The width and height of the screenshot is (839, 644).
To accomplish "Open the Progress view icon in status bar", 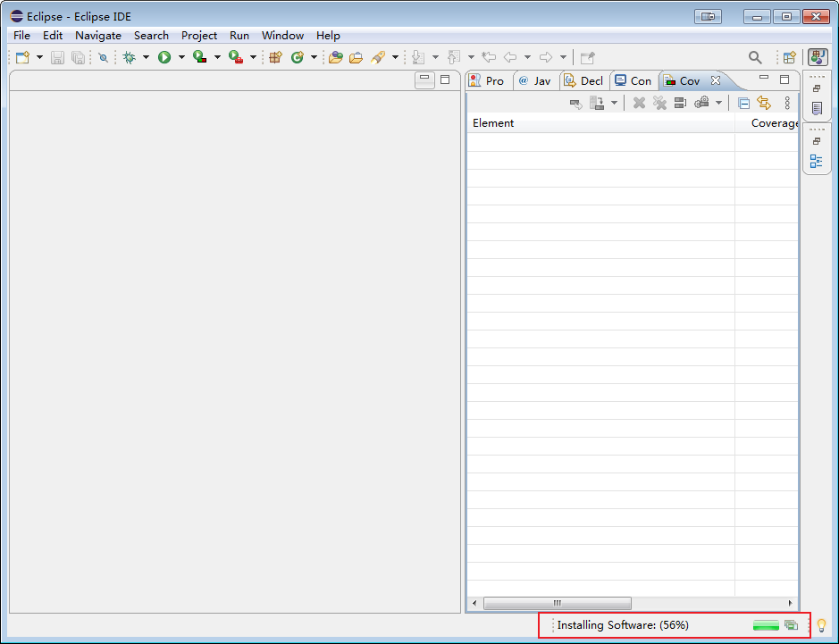I will (x=791, y=624).
